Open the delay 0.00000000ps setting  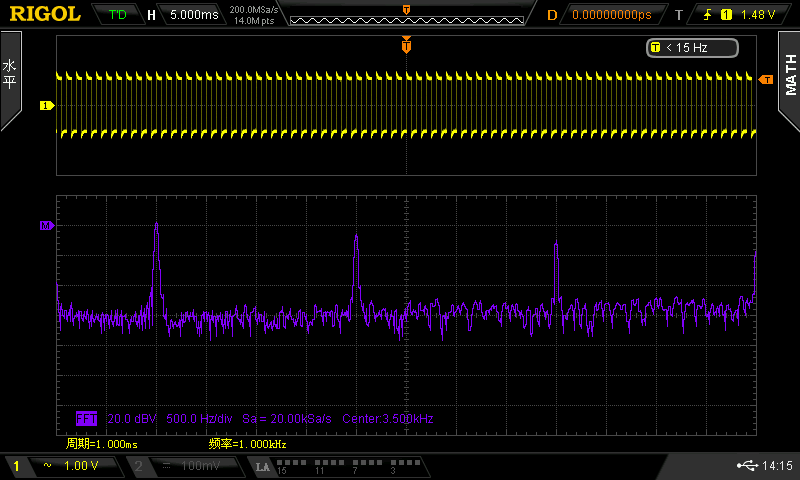point(610,15)
